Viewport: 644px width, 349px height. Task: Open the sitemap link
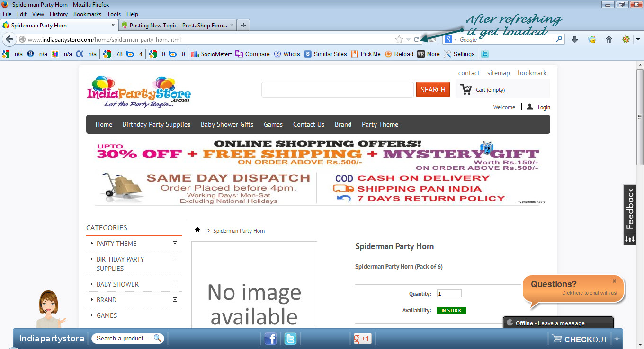pos(499,73)
